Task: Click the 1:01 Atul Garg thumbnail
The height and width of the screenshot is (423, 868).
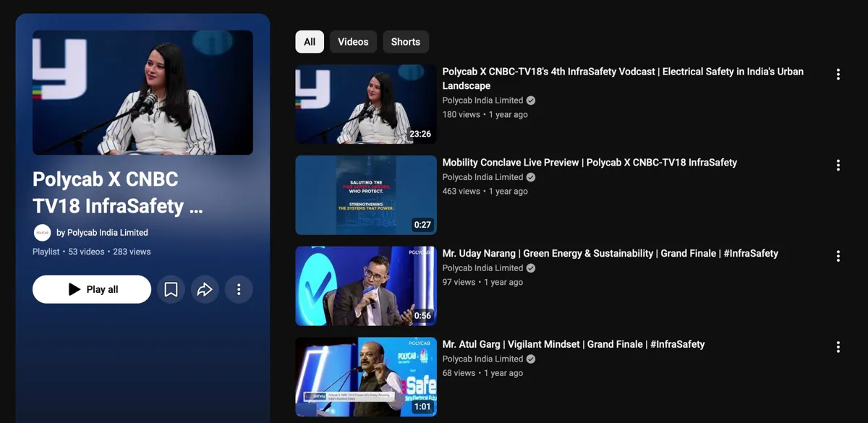Action: click(x=366, y=377)
